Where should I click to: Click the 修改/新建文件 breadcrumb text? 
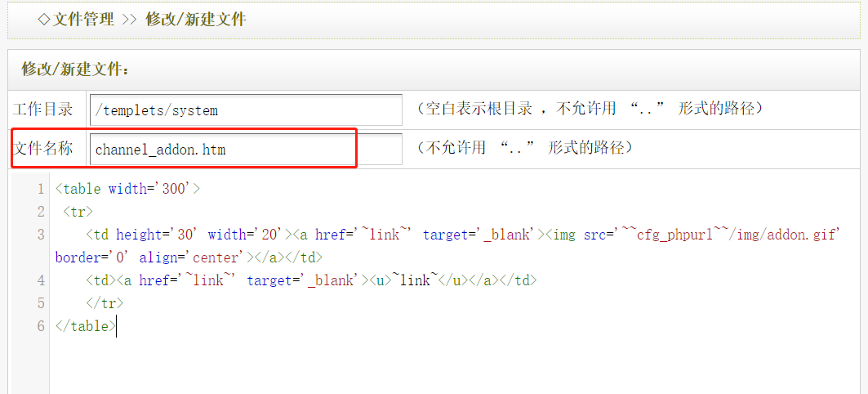195,20
